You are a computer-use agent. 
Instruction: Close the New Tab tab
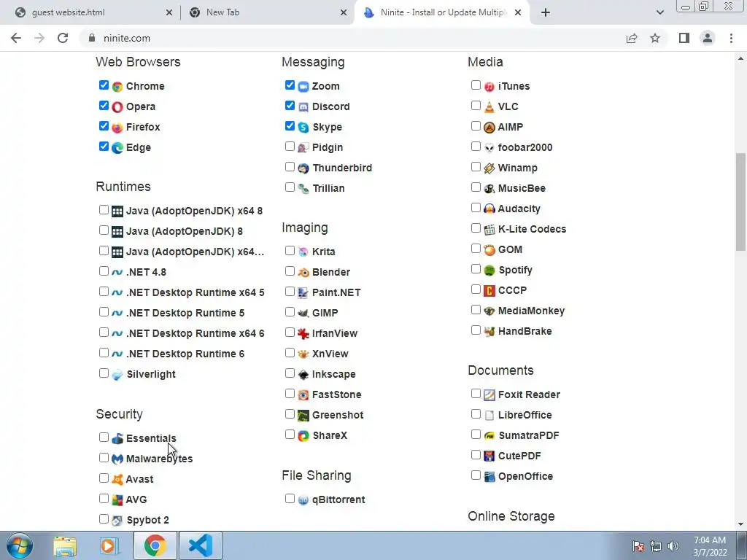(x=344, y=13)
